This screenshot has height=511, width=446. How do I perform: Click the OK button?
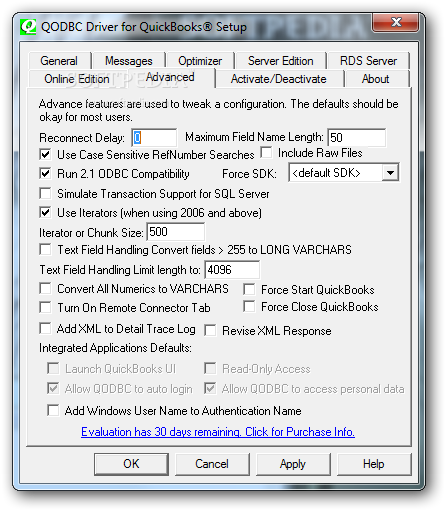coord(131,464)
